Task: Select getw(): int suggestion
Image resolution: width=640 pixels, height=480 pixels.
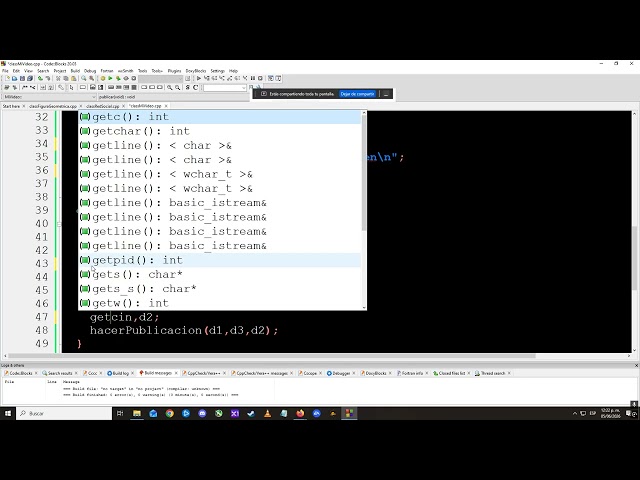Action: pos(220,303)
